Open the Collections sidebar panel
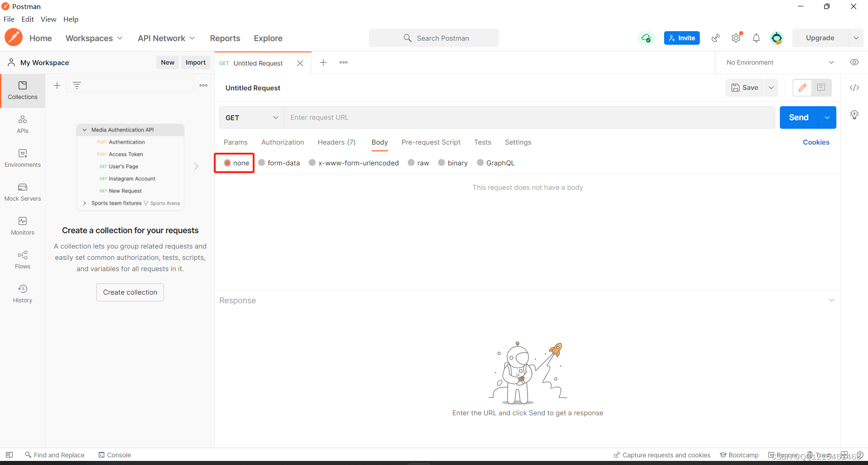Viewport: 868px width, 465px height. point(23,91)
